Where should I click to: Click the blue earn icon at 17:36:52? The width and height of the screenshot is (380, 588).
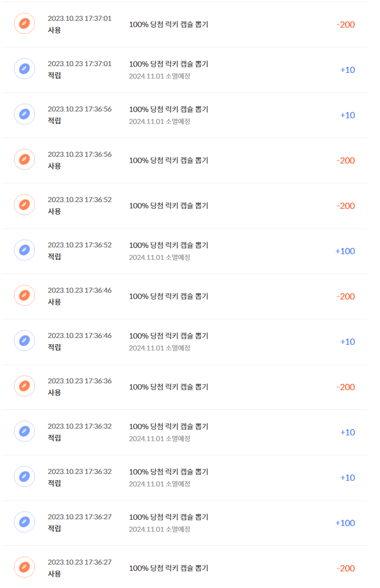24,250
